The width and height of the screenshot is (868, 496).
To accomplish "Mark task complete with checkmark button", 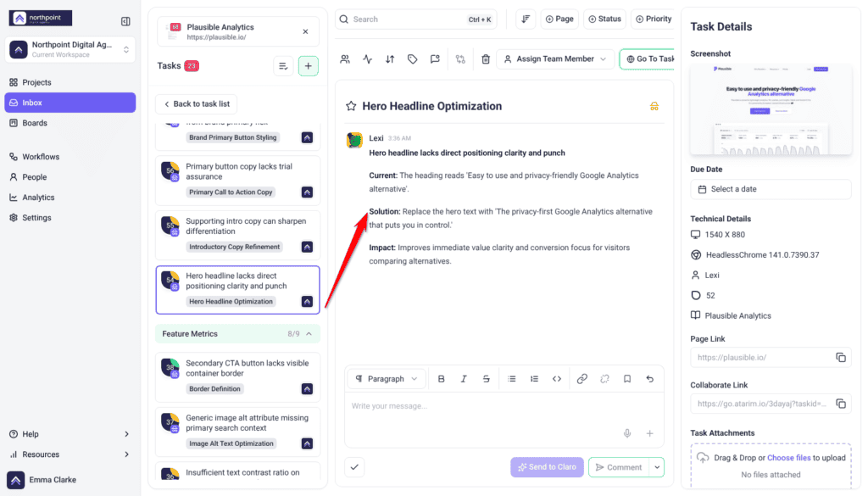I will [355, 467].
